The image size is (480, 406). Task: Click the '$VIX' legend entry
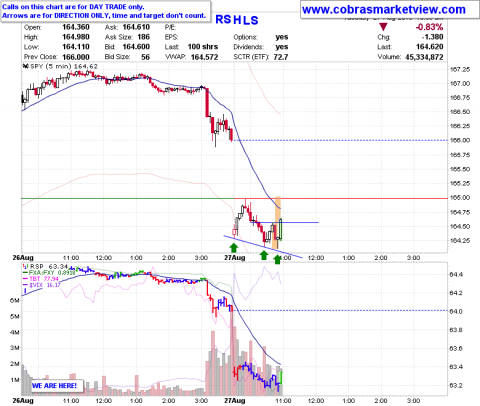point(42,285)
